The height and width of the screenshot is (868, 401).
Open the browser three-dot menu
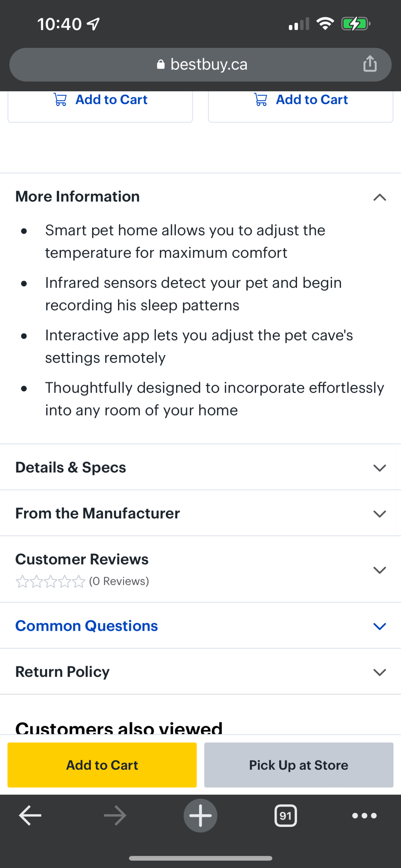pyautogui.click(x=364, y=815)
